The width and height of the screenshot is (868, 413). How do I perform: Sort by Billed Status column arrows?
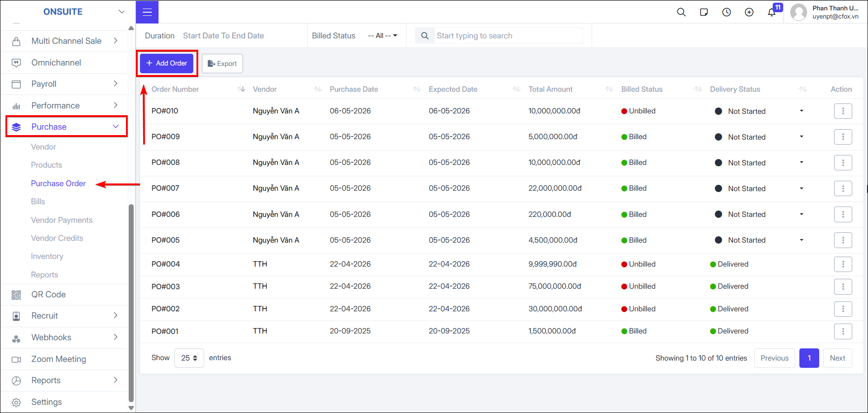(x=698, y=89)
